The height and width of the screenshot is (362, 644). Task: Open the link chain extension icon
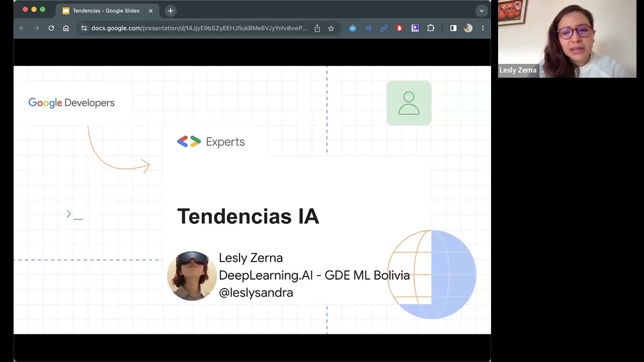point(384,28)
